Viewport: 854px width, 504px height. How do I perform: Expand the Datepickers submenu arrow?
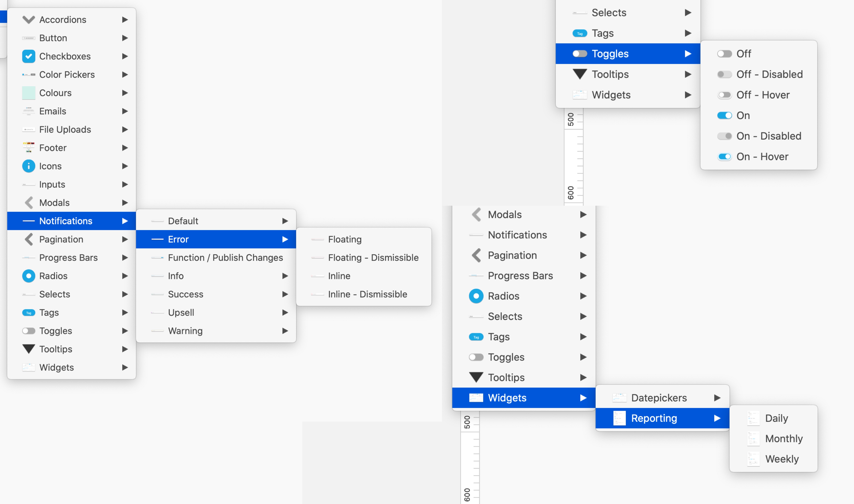click(717, 398)
